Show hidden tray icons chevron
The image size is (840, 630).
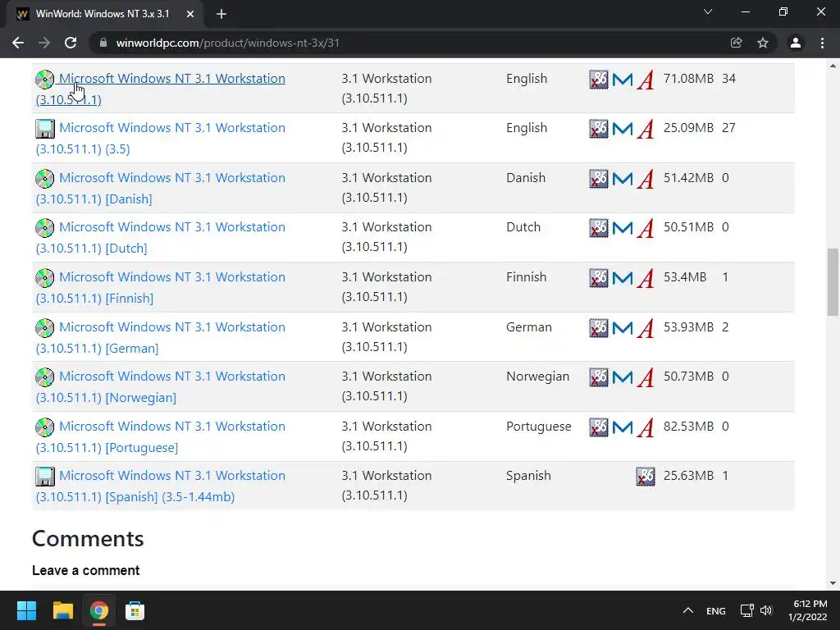tap(688, 610)
